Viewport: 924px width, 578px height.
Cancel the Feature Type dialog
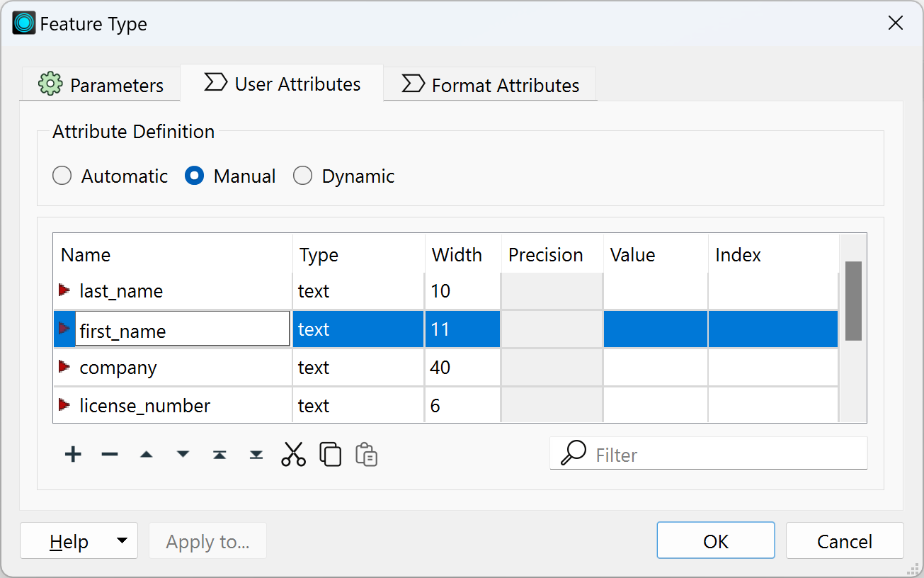pyautogui.click(x=844, y=540)
